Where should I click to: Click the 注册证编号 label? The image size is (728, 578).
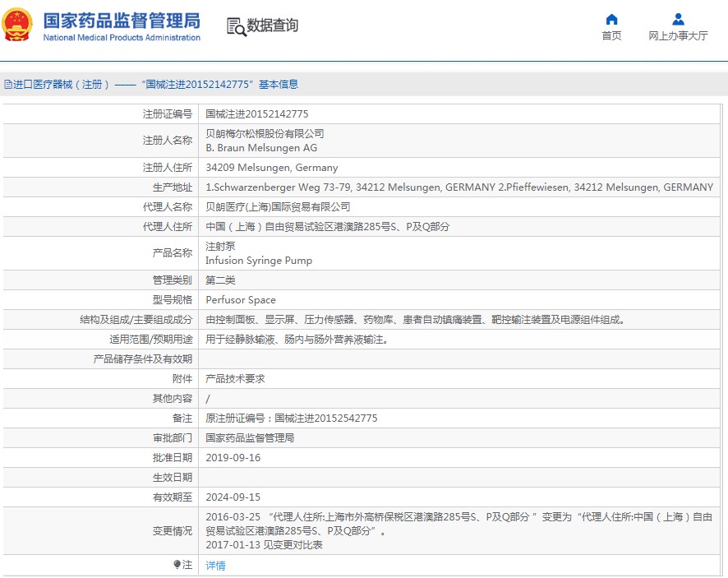[167, 113]
